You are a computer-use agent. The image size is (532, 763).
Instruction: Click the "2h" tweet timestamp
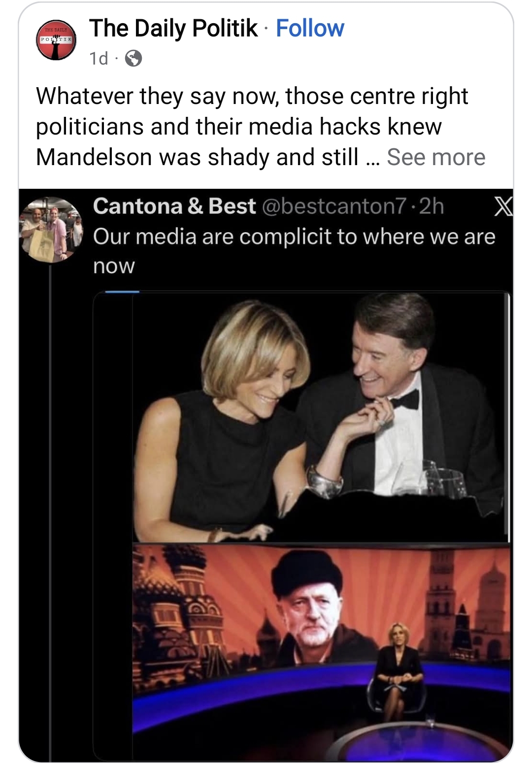[432, 206]
